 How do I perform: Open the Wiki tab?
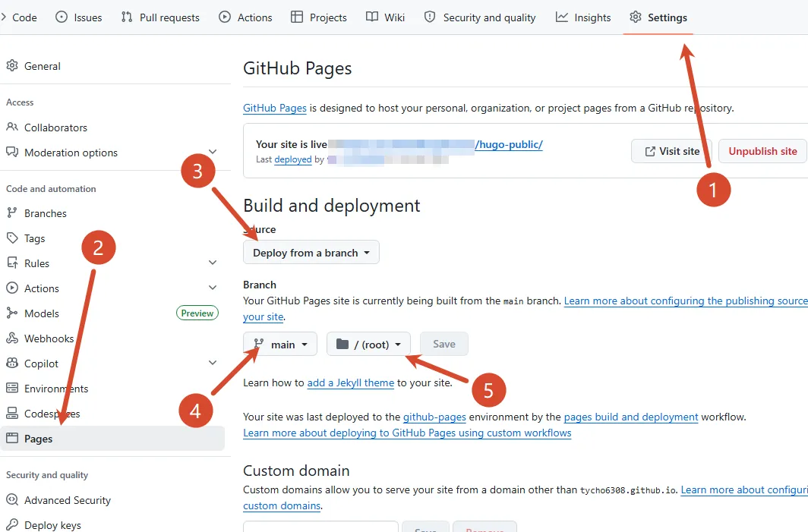(386, 17)
